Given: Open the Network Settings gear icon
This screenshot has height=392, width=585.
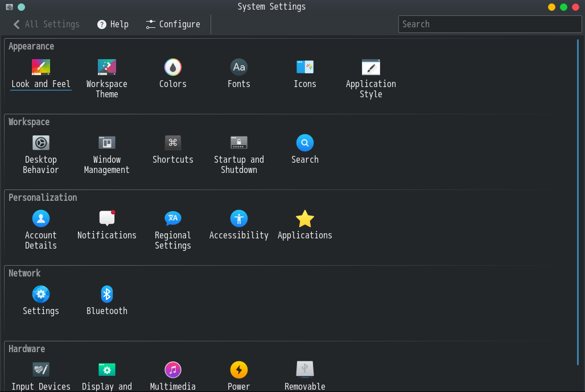Looking at the screenshot, I should pos(40,294).
